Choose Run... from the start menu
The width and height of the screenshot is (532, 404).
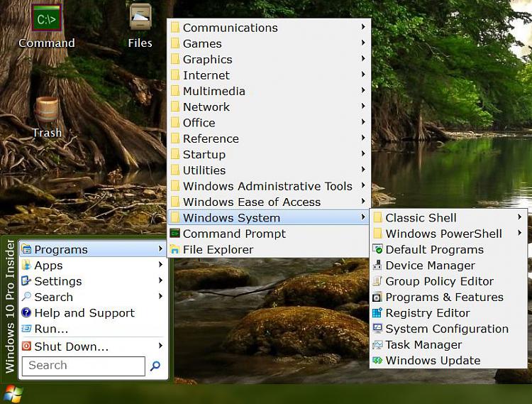(x=93, y=329)
